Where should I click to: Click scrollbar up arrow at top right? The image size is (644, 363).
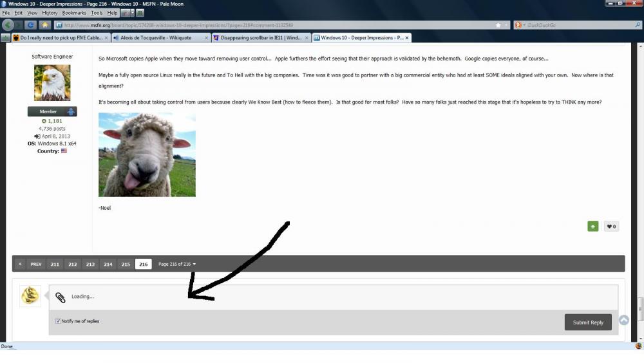[640, 47]
